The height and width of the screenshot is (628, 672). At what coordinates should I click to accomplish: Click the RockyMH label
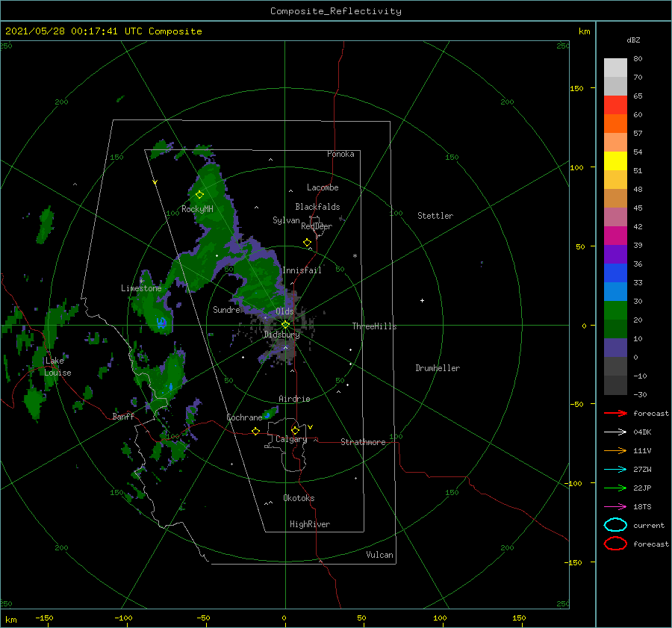[x=197, y=209]
